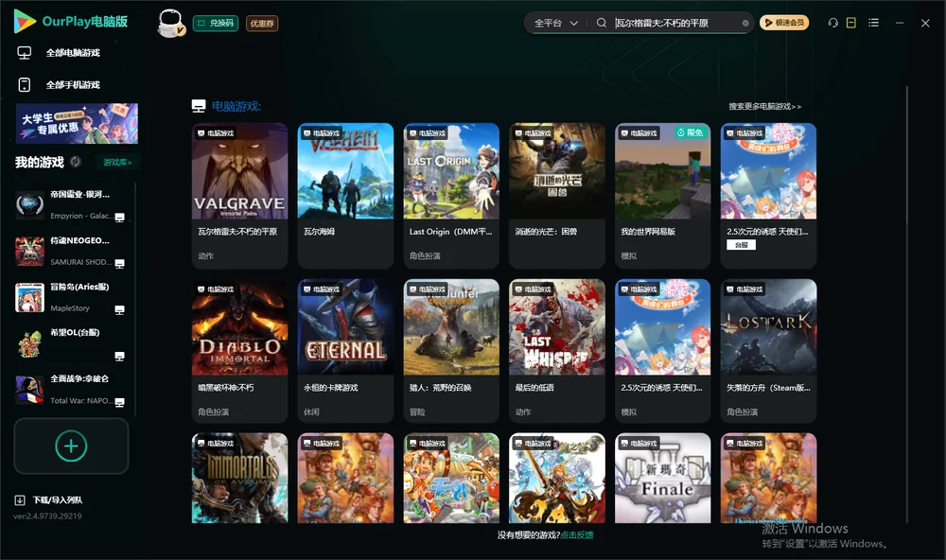Open the user avatar profile

click(170, 24)
